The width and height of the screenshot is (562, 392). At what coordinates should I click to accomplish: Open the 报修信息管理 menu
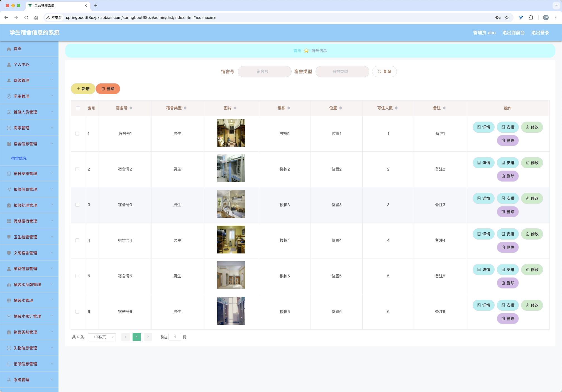tap(29, 189)
